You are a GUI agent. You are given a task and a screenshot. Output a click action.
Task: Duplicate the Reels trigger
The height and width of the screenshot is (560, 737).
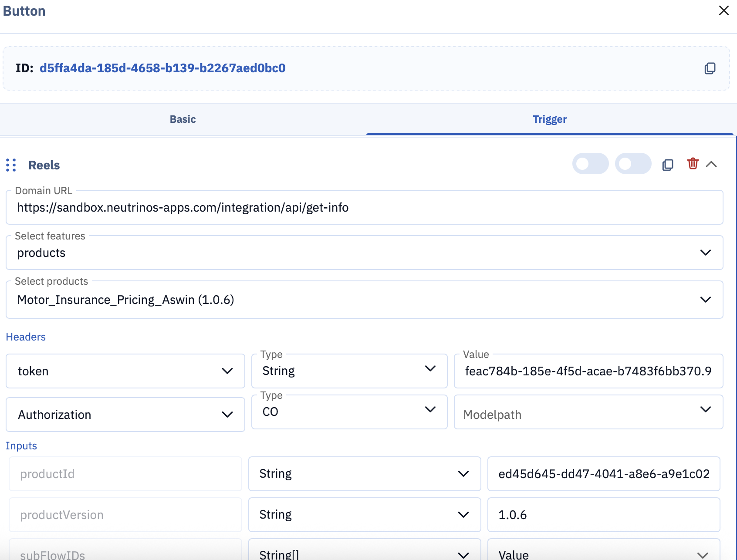pos(668,165)
